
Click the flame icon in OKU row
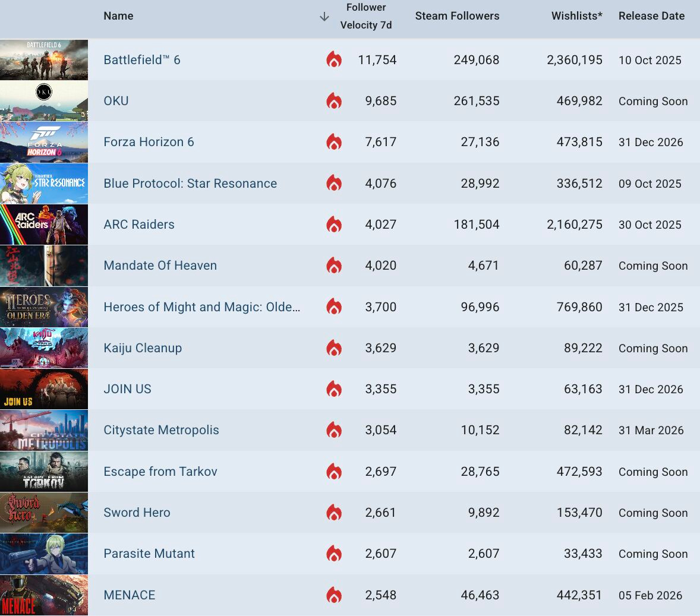tap(334, 100)
